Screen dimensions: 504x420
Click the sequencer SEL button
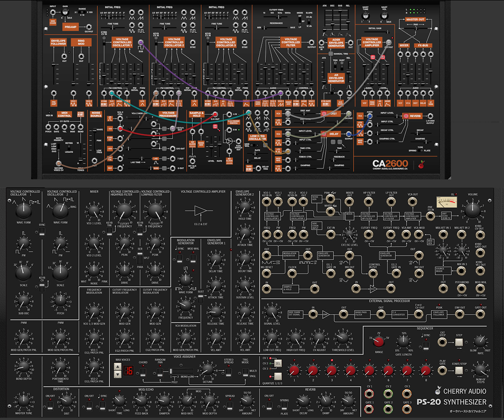277,363
